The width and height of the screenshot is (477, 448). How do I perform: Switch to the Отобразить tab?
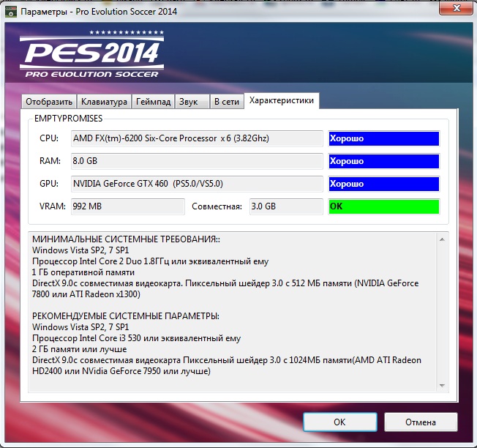pyautogui.click(x=49, y=101)
